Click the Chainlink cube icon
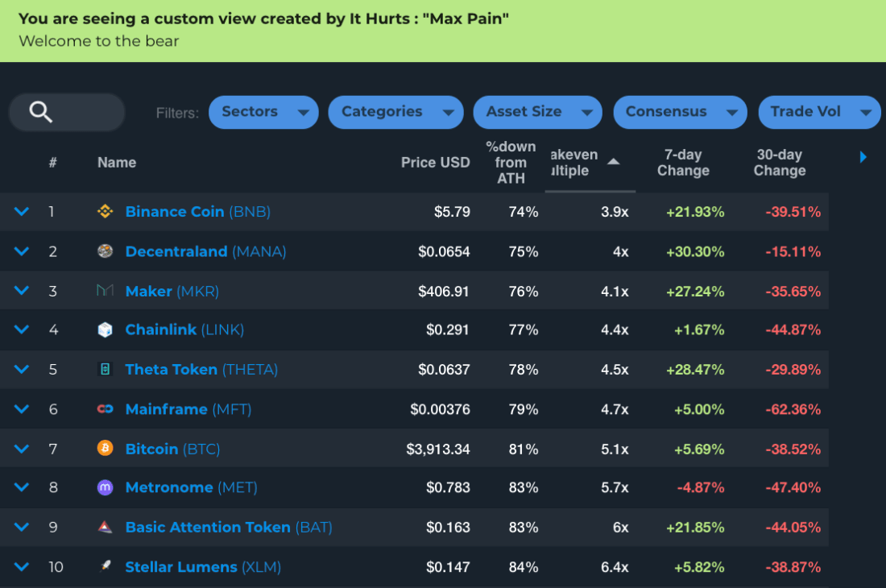 click(x=105, y=330)
